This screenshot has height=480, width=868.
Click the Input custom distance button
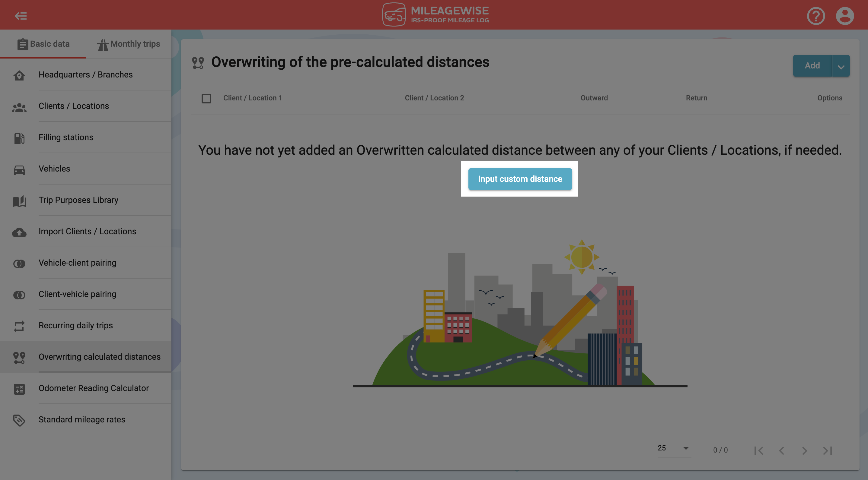pyautogui.click(x=520, y=179)
